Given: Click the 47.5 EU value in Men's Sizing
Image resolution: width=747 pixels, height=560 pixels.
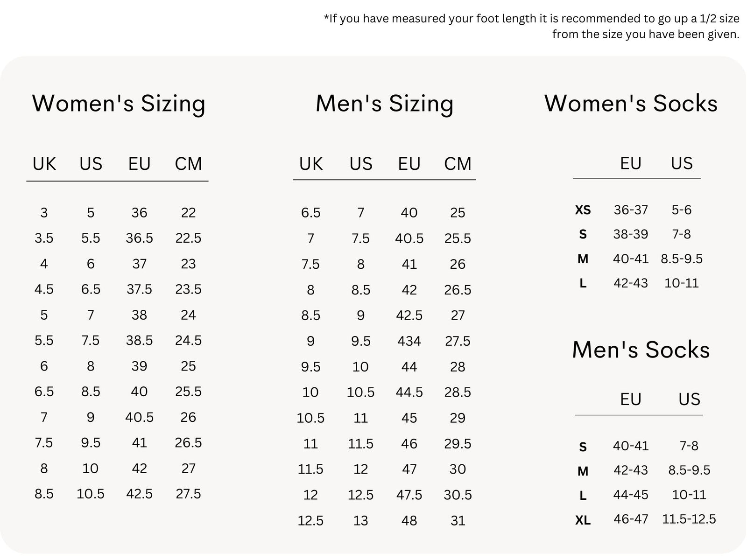Looking at the screenshot, I should pyautogui.click(x=409, y=495).
